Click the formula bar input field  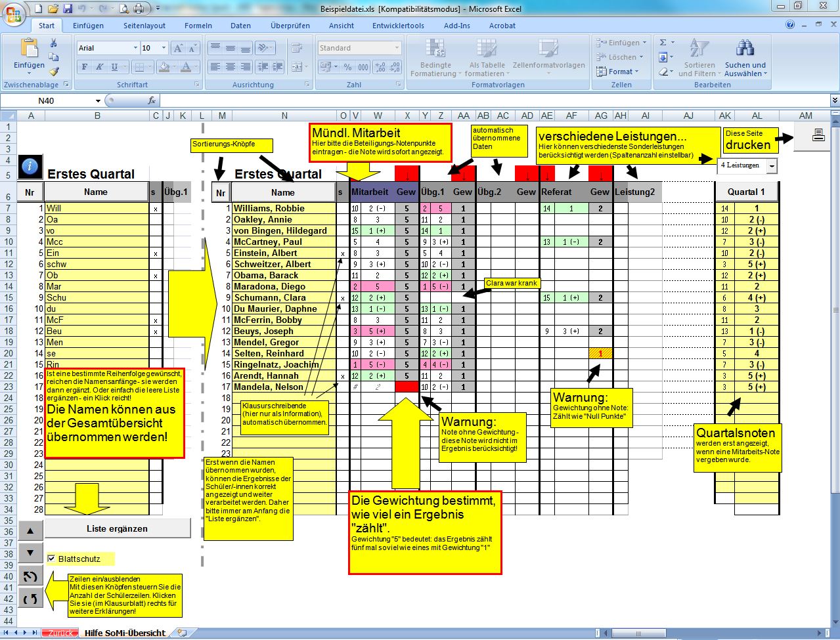[x=495, y=100]
